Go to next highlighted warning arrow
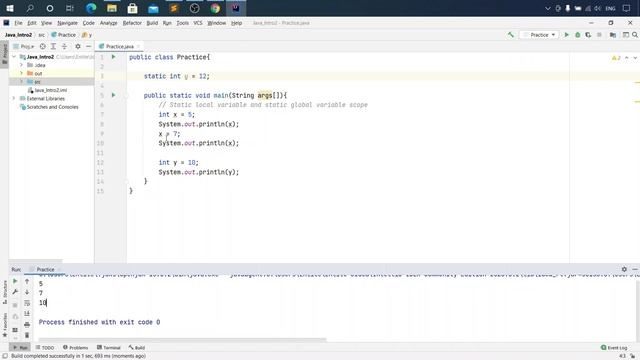 tap(635, 58)
